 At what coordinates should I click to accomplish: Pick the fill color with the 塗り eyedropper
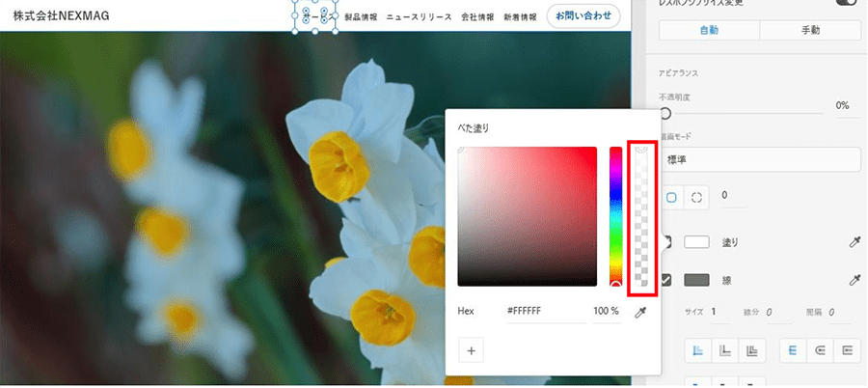[x=854, y=242]
